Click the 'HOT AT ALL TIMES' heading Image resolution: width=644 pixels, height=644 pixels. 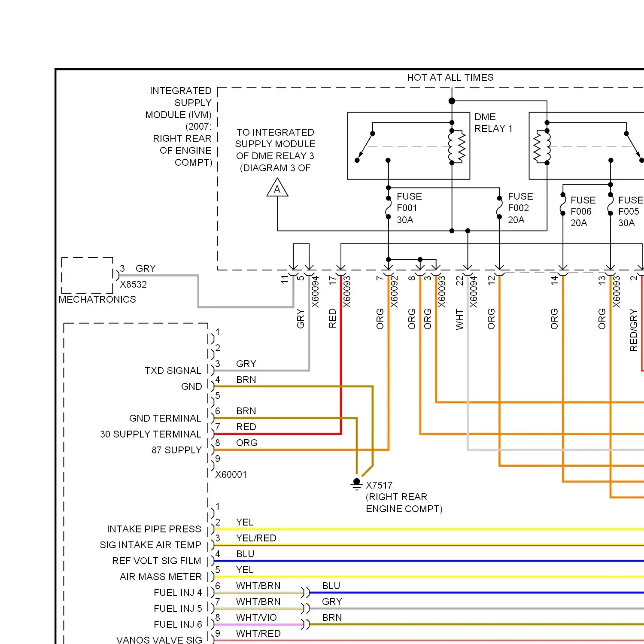450,77
